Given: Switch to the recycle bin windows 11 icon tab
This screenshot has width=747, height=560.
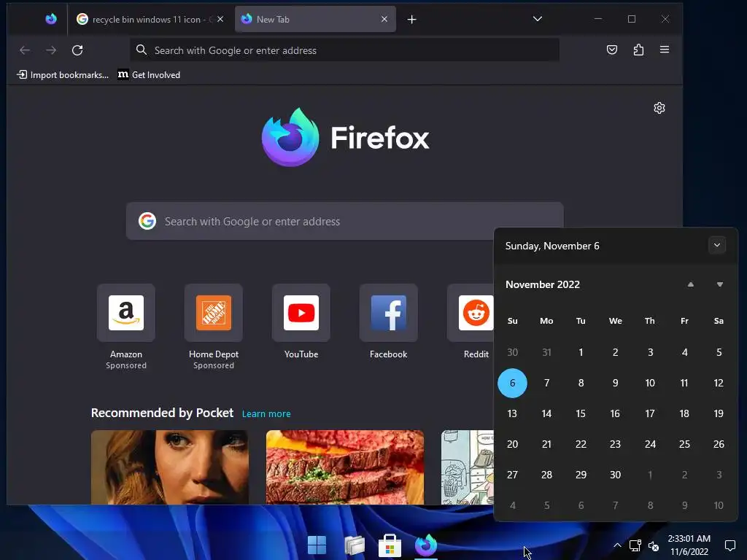Looking at the screenshot, I should pyautogui.click(x=150, y=19).
